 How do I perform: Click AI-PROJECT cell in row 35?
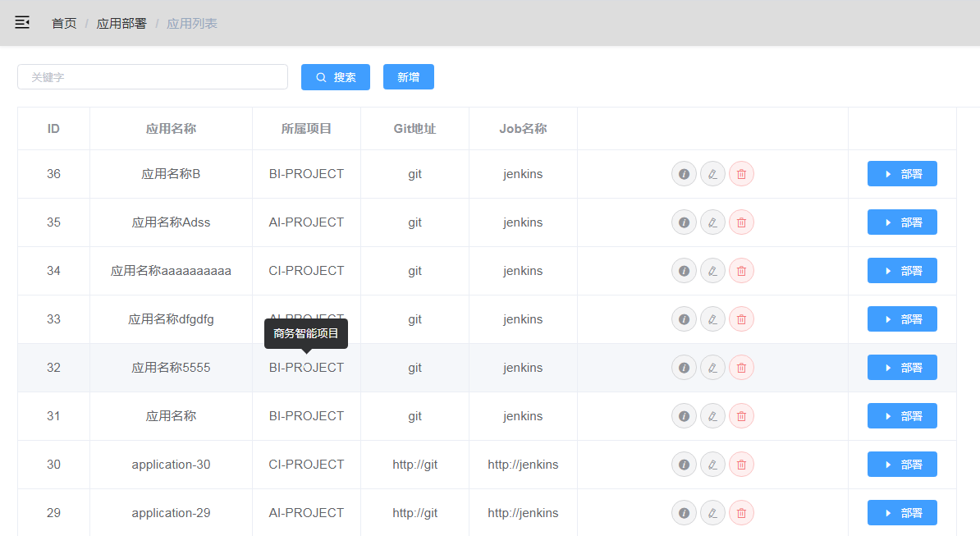[306, 222]
